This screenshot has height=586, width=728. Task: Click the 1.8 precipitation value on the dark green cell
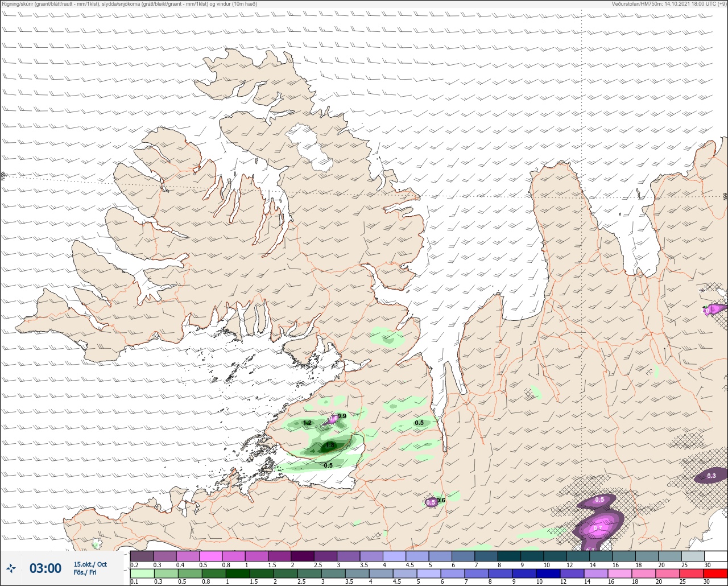point(330,445)
